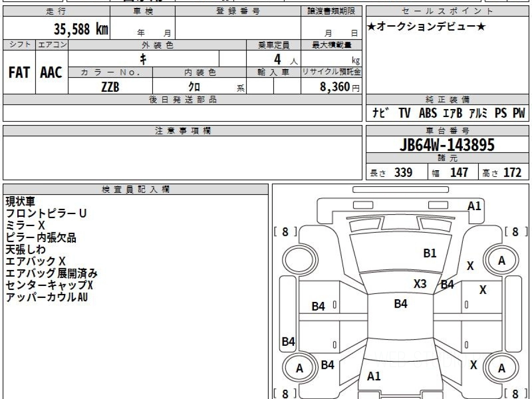
Task: Click the エアコン header cell
Action: point(52,45)
